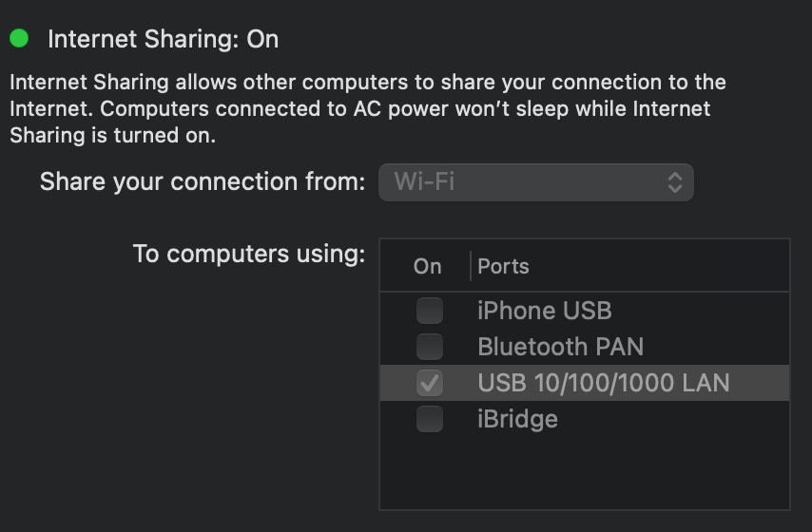Turn on the Bluetooth PAN checkbox
The height and width of the screenshot is (532, 812).
[x=430, y=347]
